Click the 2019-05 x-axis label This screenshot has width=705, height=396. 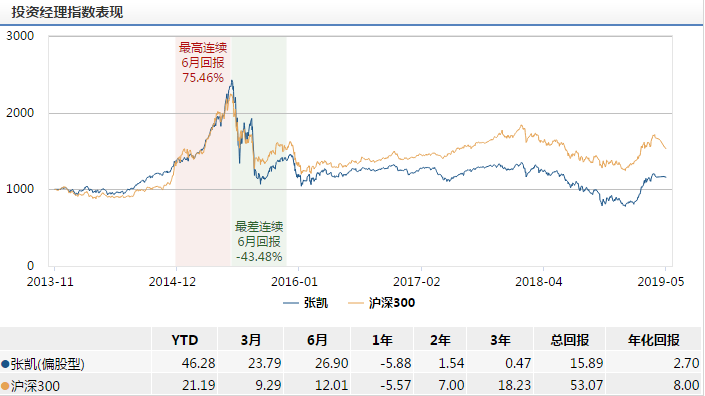[x=661, y=282]
